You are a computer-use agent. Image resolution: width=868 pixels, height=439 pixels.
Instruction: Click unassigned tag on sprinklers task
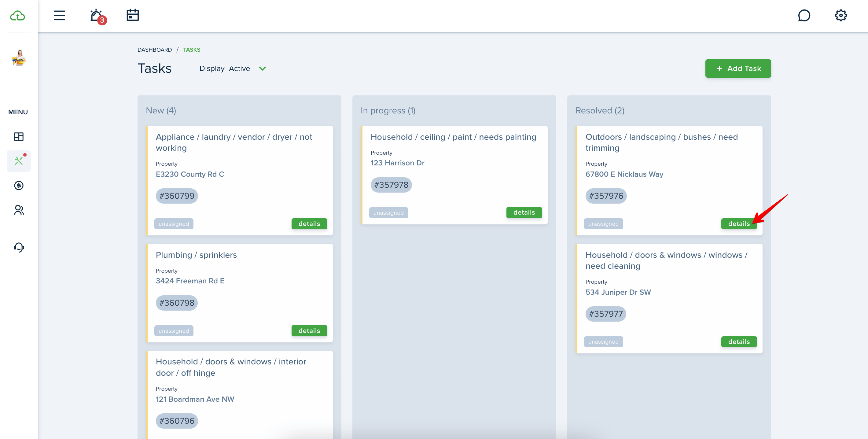174,331
